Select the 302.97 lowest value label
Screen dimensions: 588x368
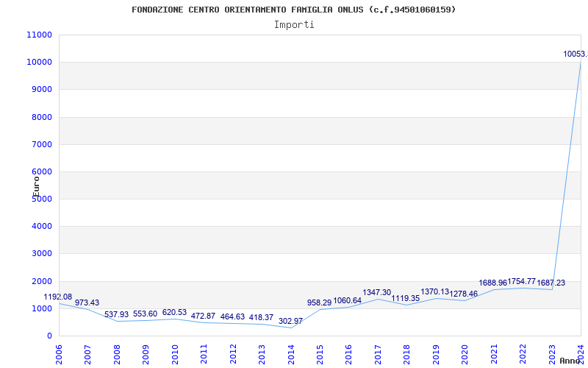coord(290,321)
